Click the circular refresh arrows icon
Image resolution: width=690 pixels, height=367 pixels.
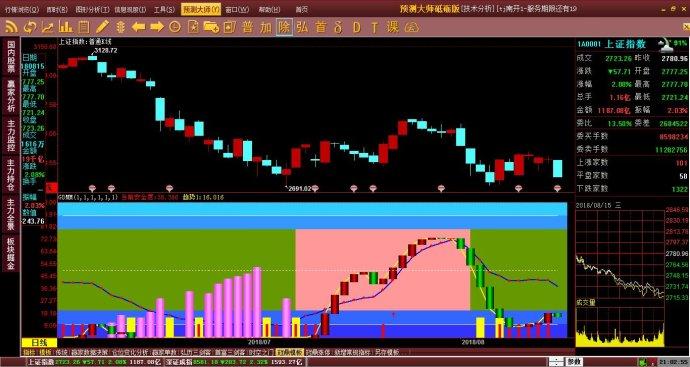pyautogui.click(x=29, y=27)
